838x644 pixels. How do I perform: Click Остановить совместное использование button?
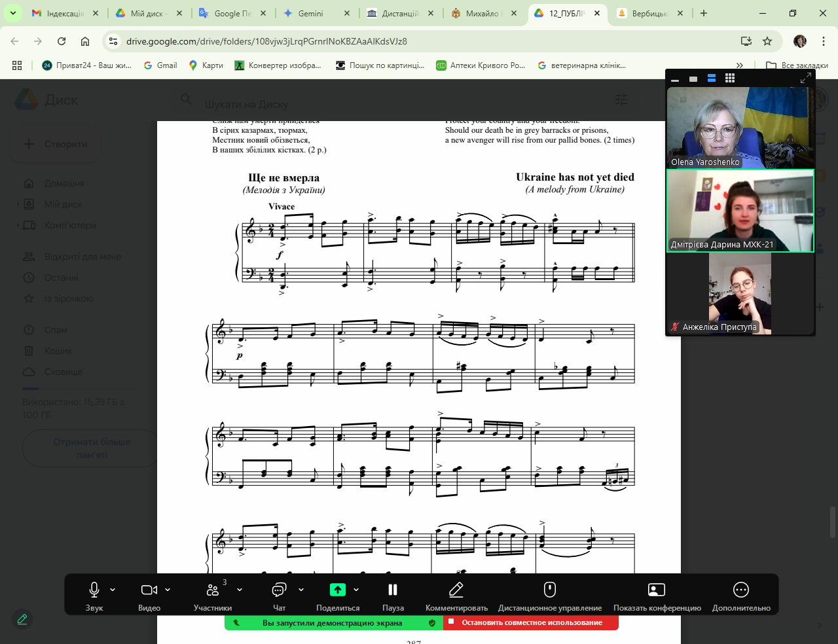click(531, 622)
